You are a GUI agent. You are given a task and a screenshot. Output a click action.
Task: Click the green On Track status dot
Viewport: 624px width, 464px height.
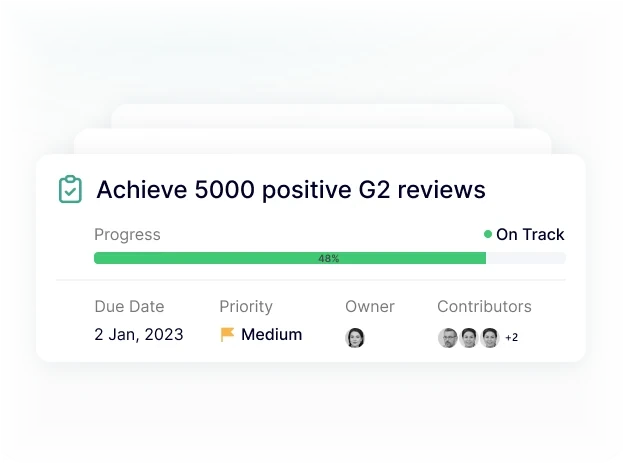[488, 234]
